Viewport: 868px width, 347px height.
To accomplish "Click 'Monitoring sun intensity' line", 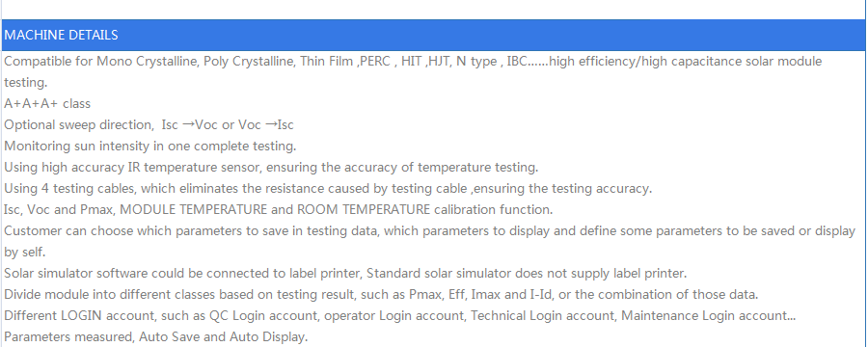I will pyautogui.click(x=150, y=147).
